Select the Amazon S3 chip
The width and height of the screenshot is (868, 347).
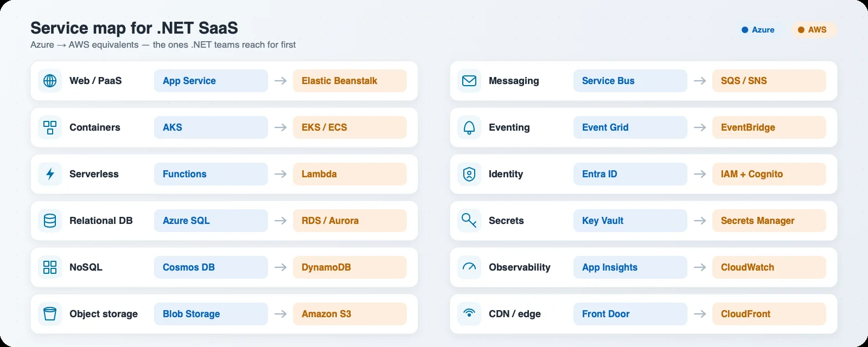(350, 314)
